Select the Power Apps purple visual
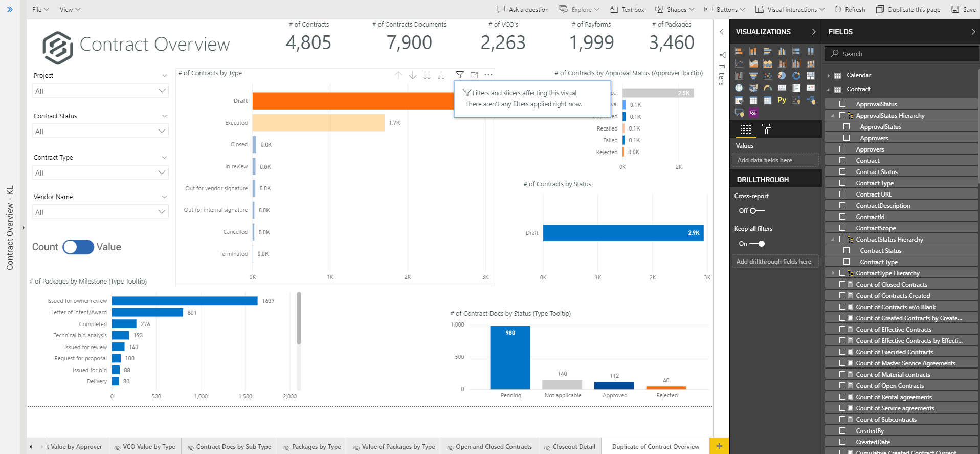 coord(753,113)
